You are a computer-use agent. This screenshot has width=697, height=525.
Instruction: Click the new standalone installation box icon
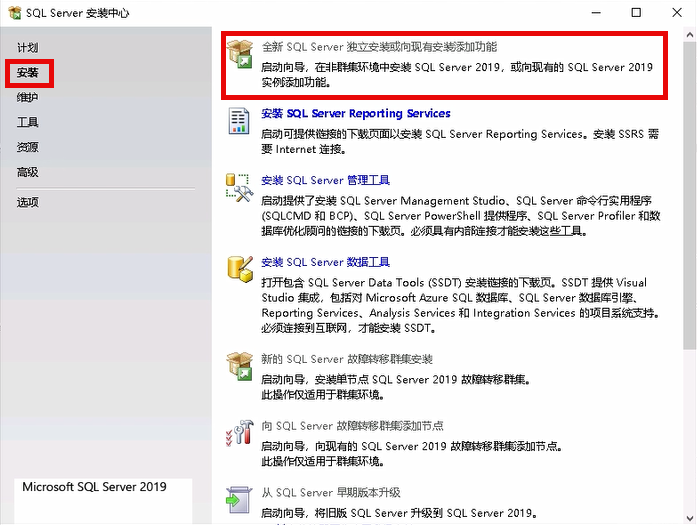click(x=240, y=54)
